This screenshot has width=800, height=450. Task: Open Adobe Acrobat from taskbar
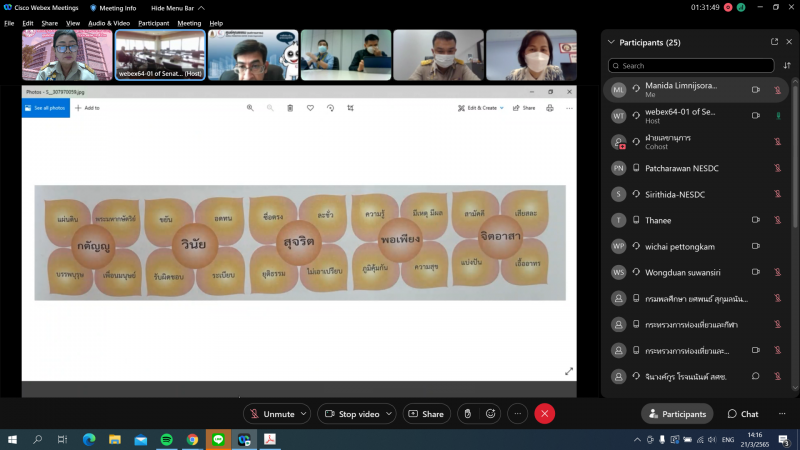[270, 439]
